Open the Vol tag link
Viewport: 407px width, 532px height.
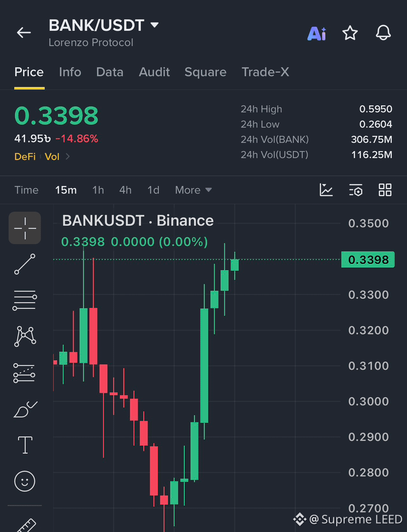point(52,156)
